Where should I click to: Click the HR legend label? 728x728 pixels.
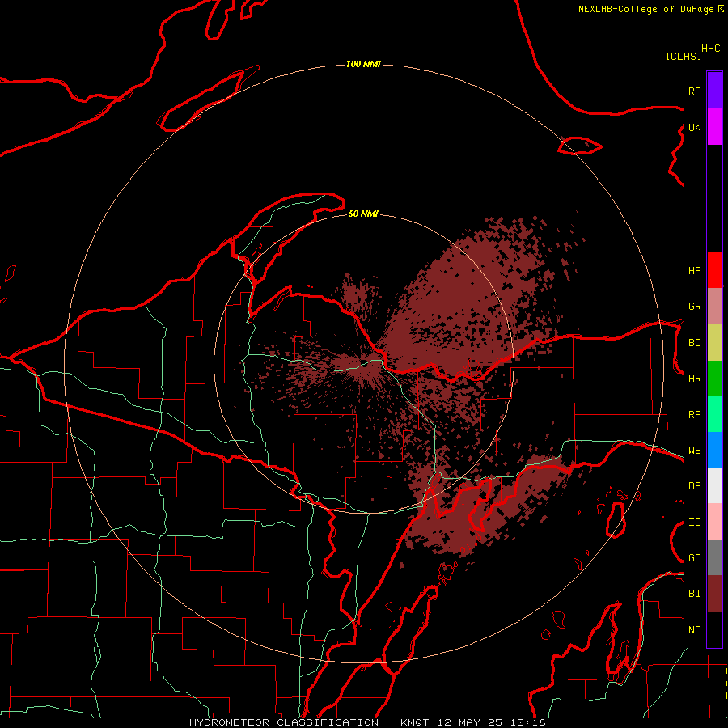[x=694, y=379]
